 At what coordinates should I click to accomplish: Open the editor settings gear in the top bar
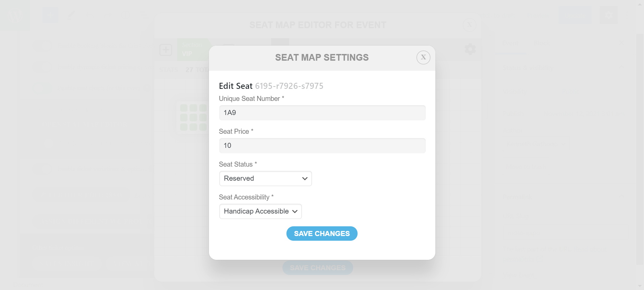609,15
